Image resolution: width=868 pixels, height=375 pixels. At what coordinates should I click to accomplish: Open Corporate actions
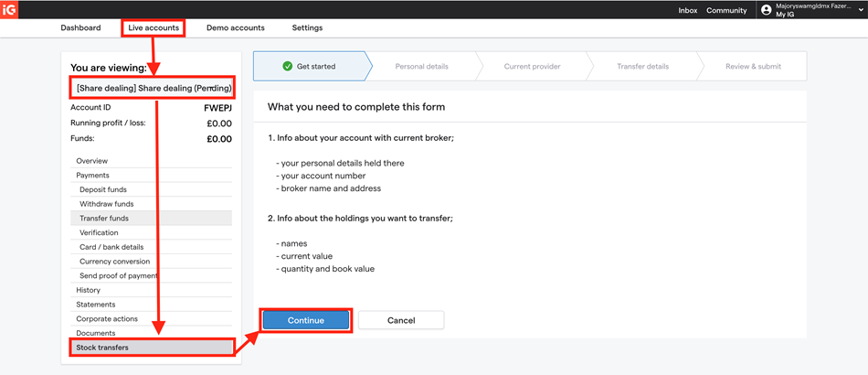pyautogui.click(x=151, y=318)
